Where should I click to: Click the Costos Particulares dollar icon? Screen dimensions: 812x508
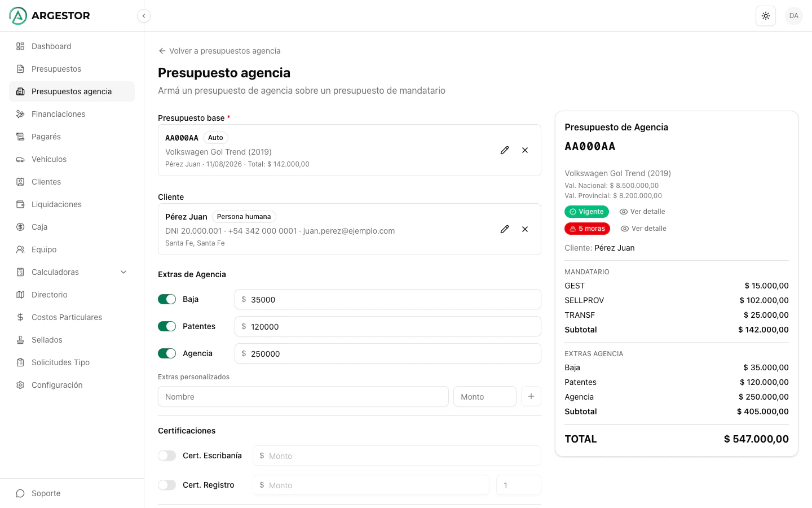point(20,317)
